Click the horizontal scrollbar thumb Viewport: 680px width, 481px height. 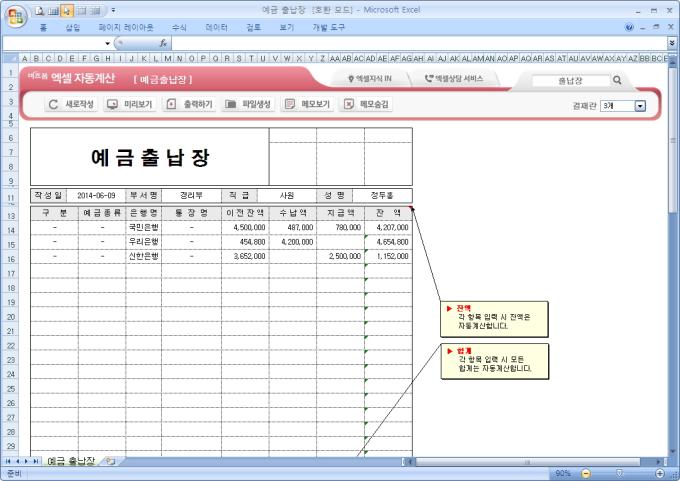click(528, 462)
